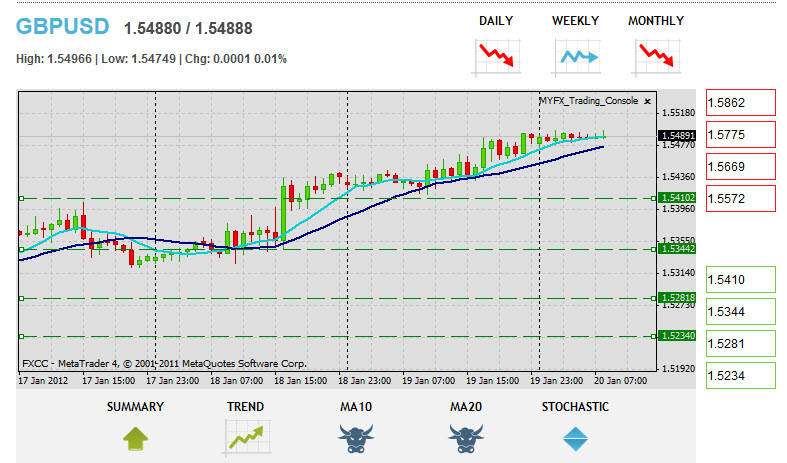Click the 1.54880 / 1.54888 bid ask quote

pos(188,29)
